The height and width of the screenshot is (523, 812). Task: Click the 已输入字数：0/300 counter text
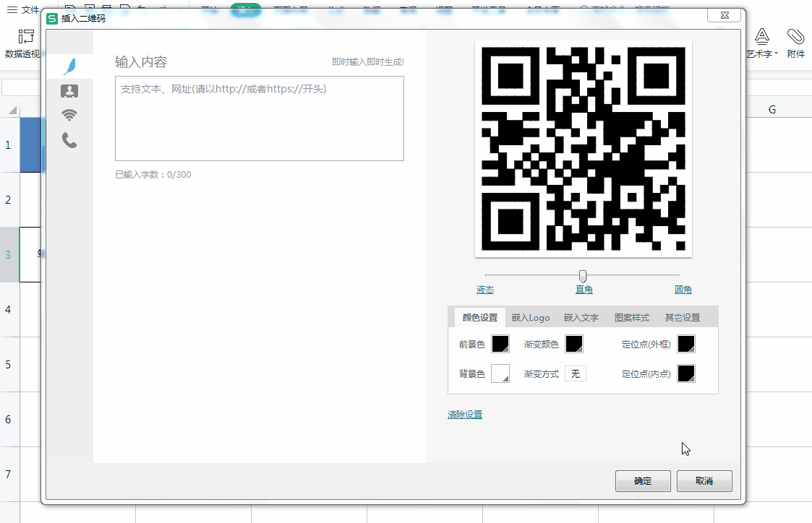[x=153, y=175]
